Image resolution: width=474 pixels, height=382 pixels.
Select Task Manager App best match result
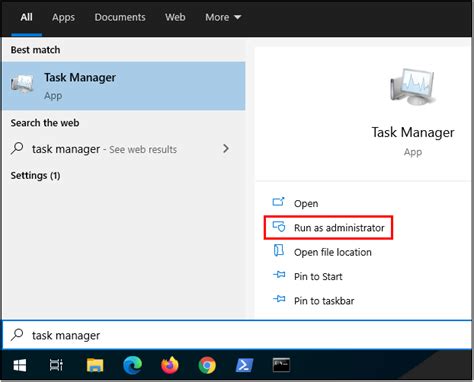[x=124, y=86]
